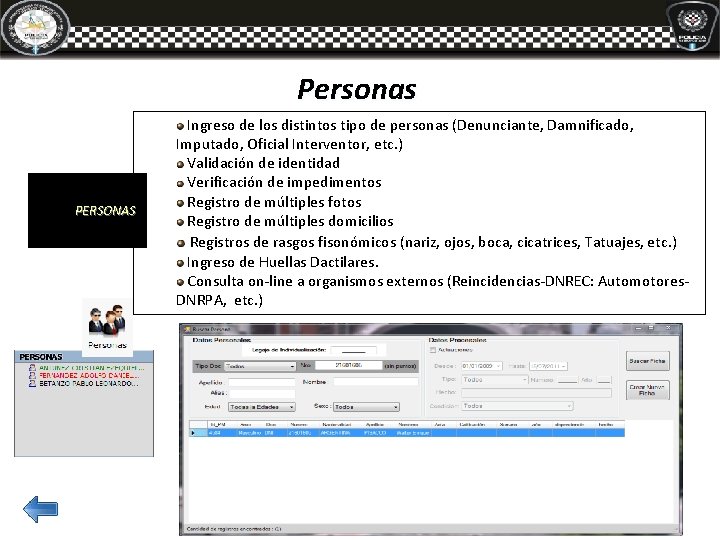
Task: Click the PERSONAS panel header
Action: click(x=84, y=357)
